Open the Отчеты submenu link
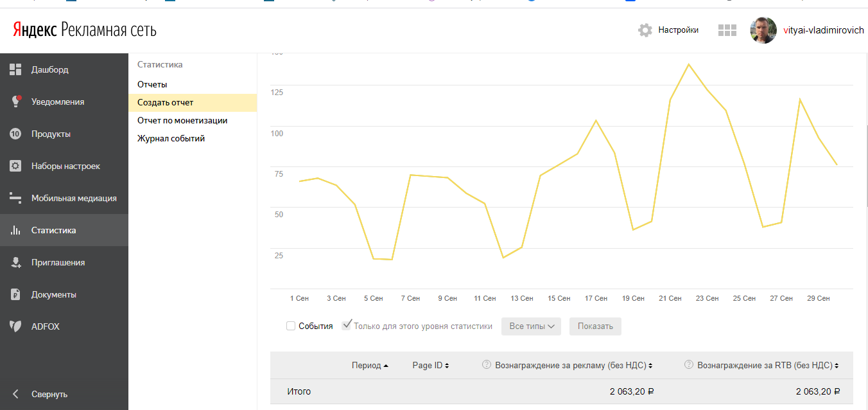This screenshot has width=868, height=410. point(152,84)
